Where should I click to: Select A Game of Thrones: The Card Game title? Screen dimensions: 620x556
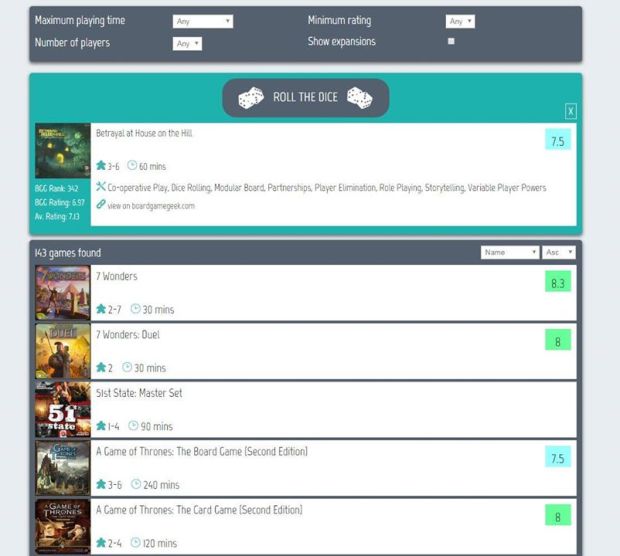click(198, 510)
